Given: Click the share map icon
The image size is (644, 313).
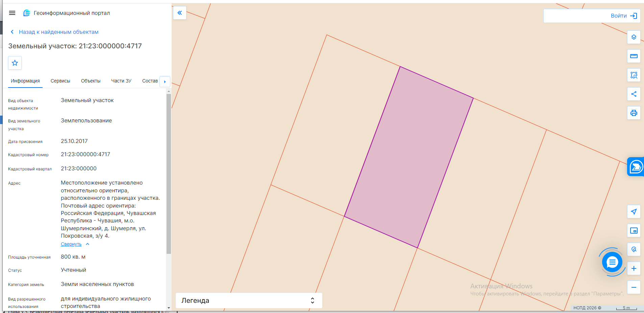Looking at the screenshot, I should coord(634,94).
